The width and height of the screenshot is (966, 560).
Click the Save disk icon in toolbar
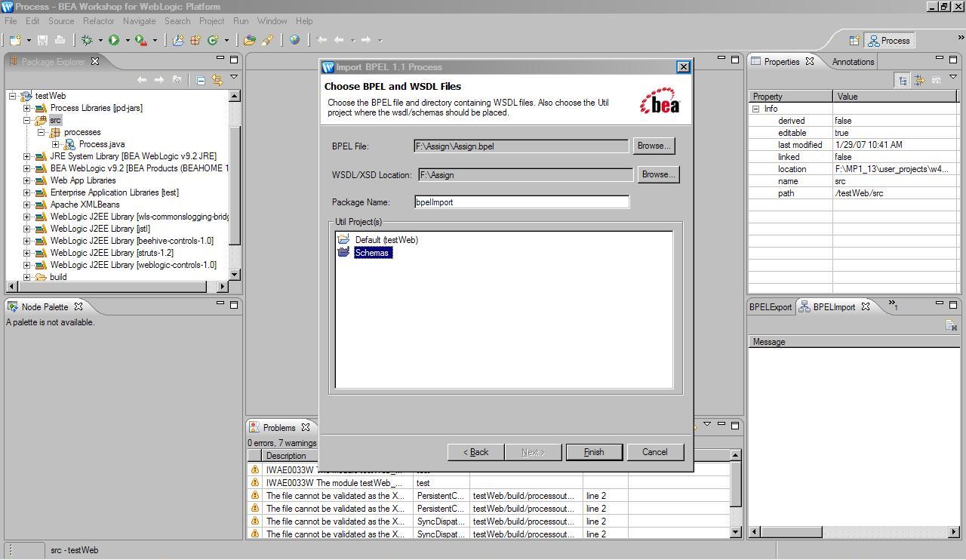(x=43, y=40)
